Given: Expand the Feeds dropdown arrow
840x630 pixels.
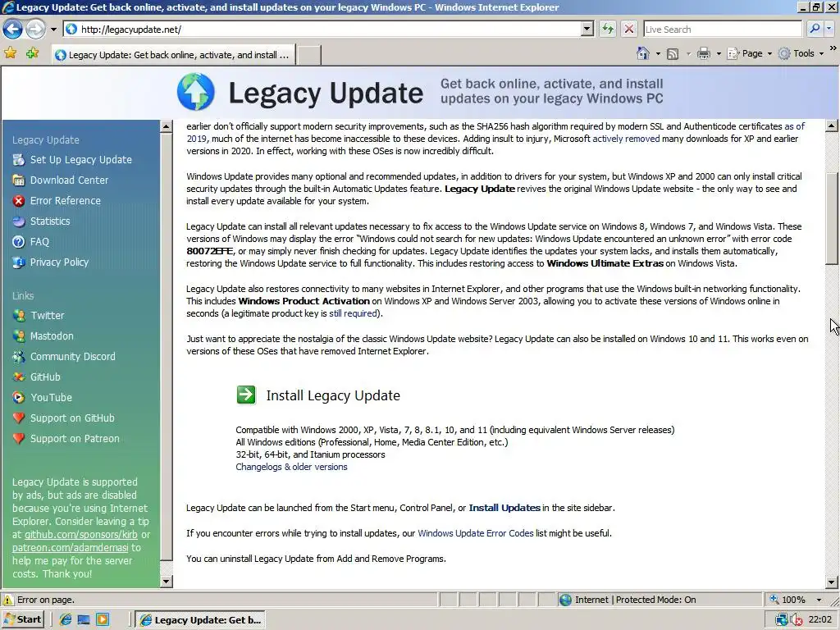Looking at the screenshot, I should [x=688, y=53].
